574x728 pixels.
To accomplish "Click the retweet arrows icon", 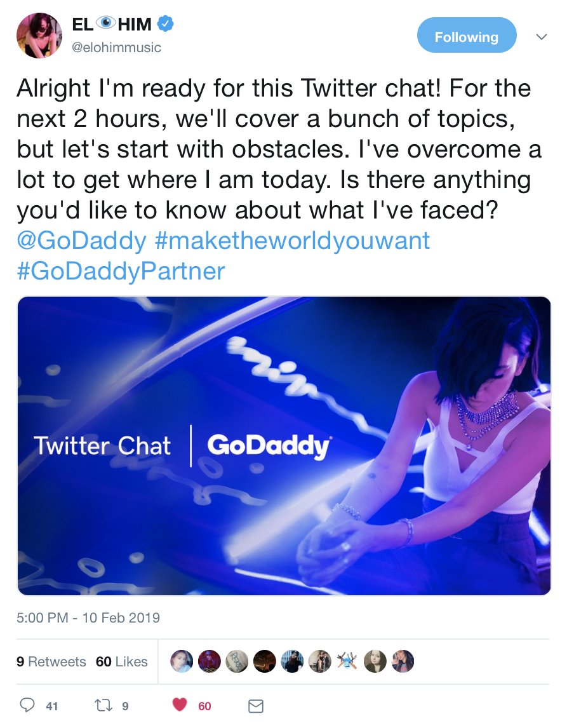I will (102, 705).
